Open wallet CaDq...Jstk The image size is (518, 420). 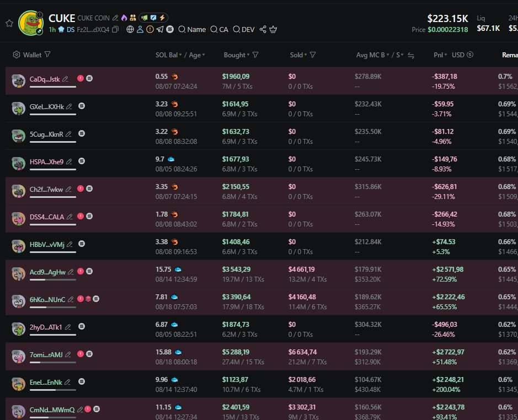coord(45,79)
